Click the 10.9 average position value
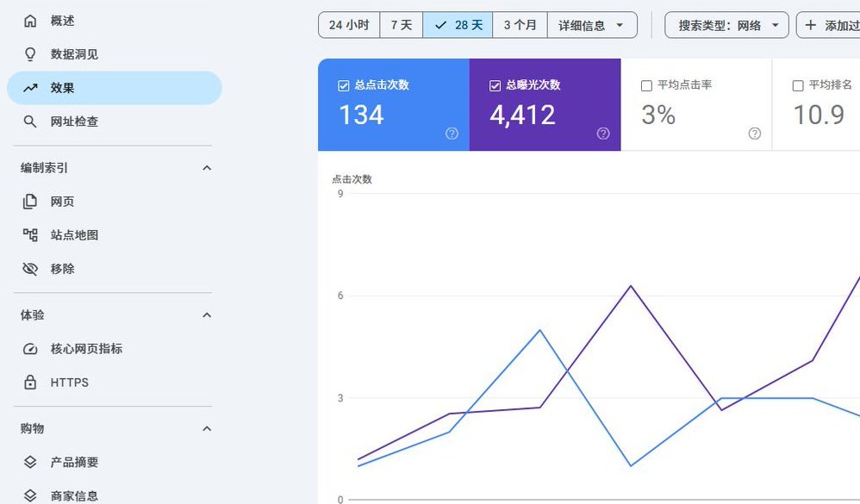Screen dimensions: 860x504 coord(819,115)
